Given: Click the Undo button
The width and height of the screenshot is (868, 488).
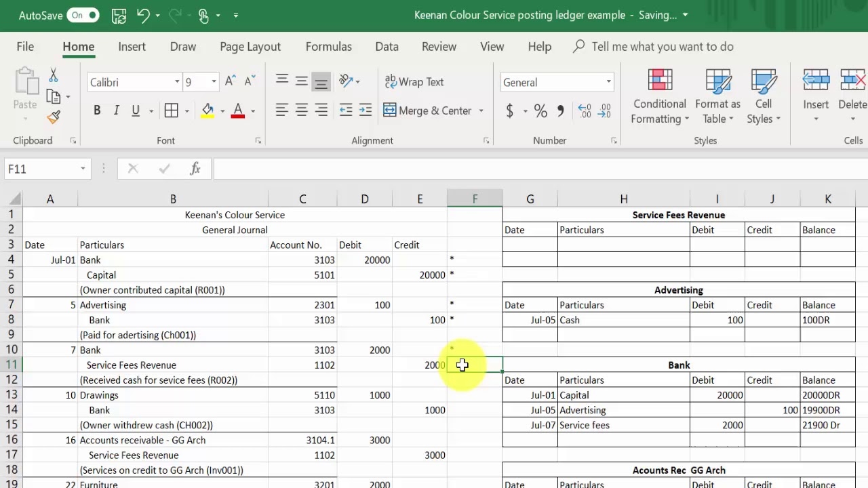Looking at the screenshot, I should pyautogui.click(x=142, y=15).
